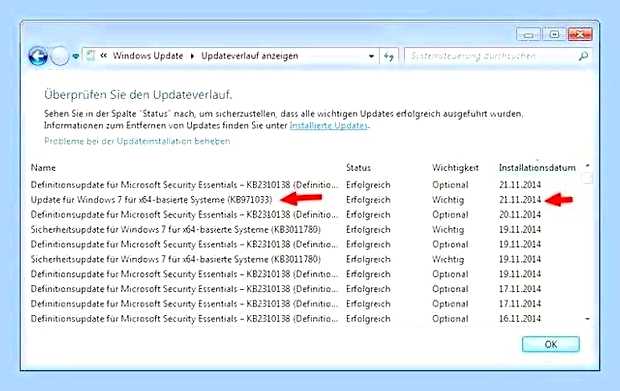This screenshot has height=391, width=620.
Task: Sort by the Wichtigkeit column header
Action: pos(455,168)
